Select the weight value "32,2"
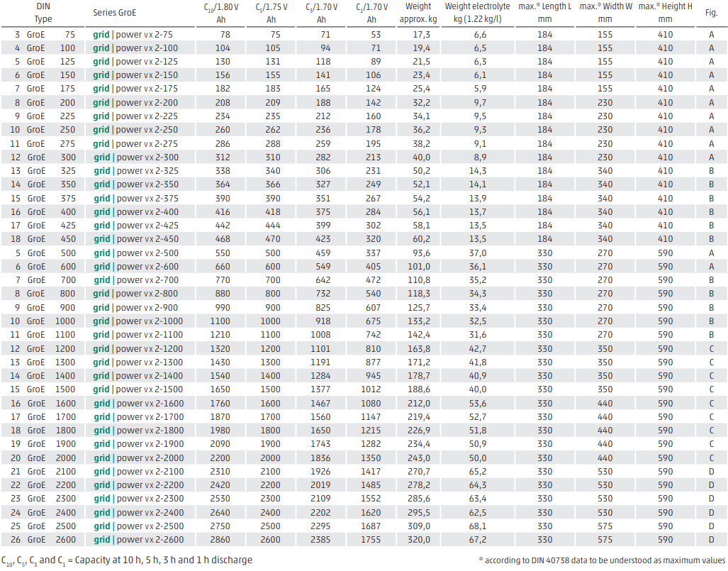 pos(422,103)
